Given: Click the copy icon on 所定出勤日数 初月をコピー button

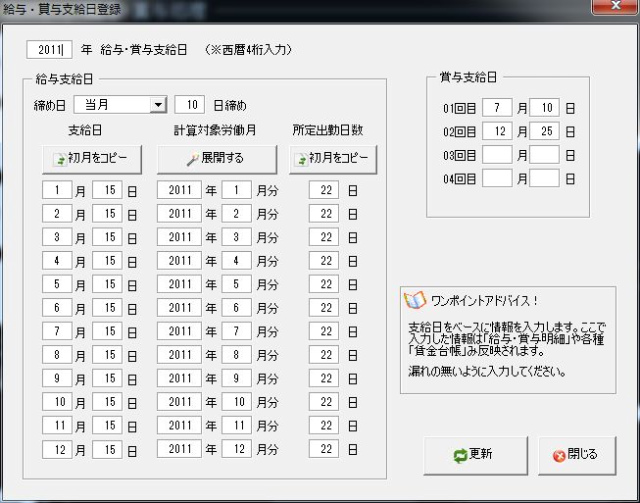Looking at the screenshot, I should (301, 160).
